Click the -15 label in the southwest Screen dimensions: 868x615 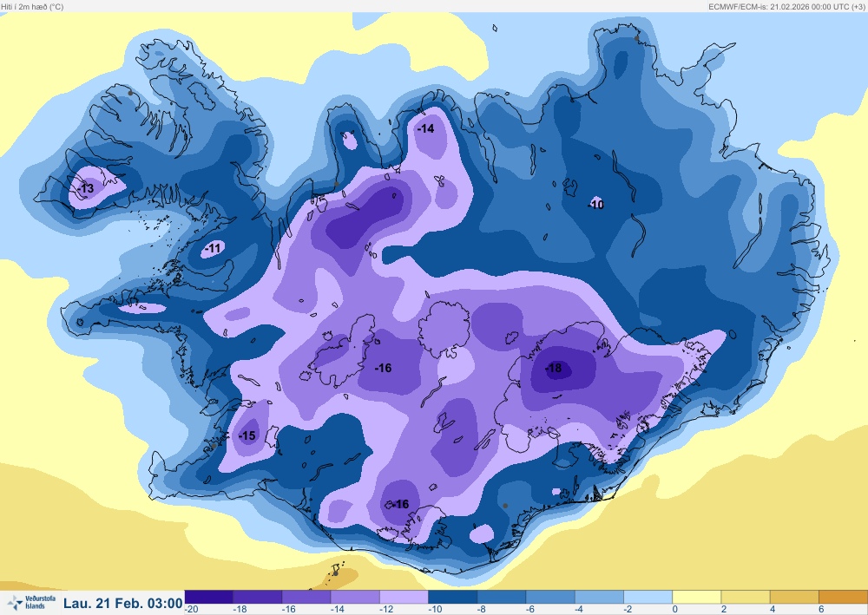coord(247,435)
